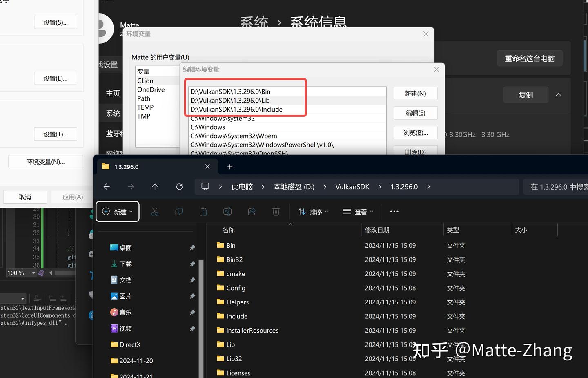This screenshot has height=378, width=588.
Task: Click the Paste icon in Explorer toolbar
Action: coord(203,212)
